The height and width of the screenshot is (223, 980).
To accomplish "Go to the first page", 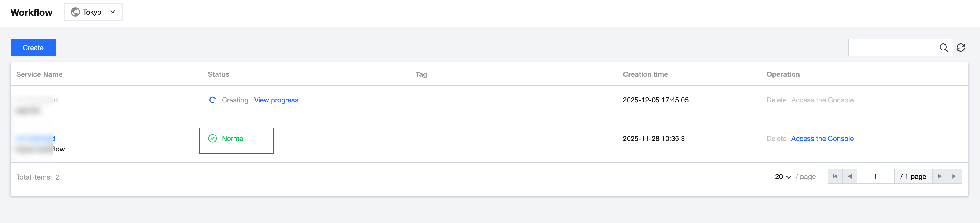I will [x=835, y=177].
